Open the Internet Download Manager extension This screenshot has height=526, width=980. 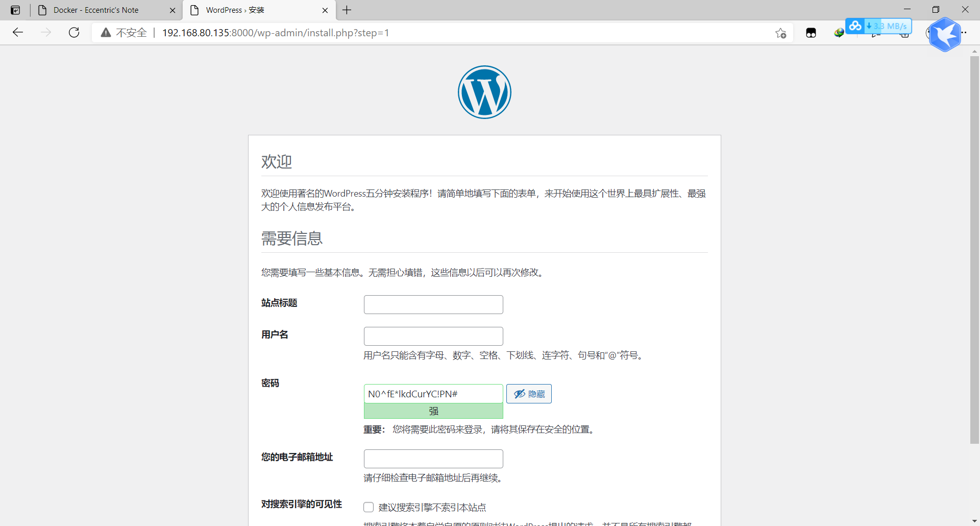coord(838,33)
